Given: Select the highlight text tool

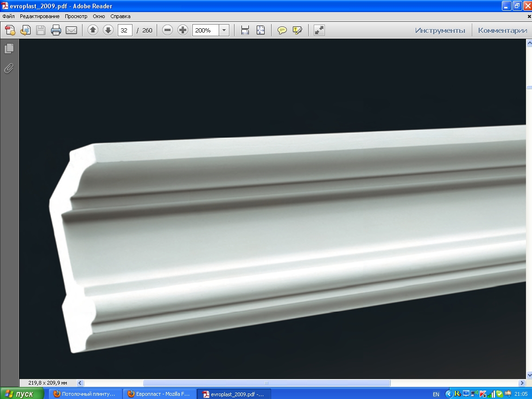Looking at the screenshot, I should coord(297,30).
